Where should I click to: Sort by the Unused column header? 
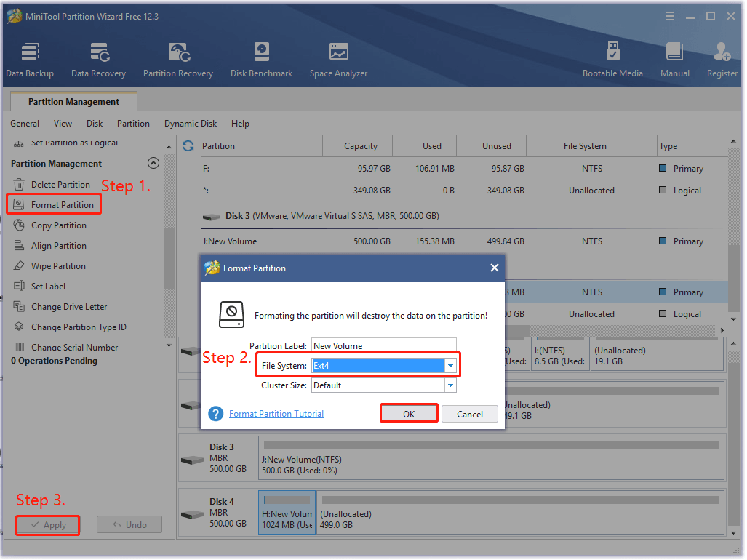click(492, 146)
